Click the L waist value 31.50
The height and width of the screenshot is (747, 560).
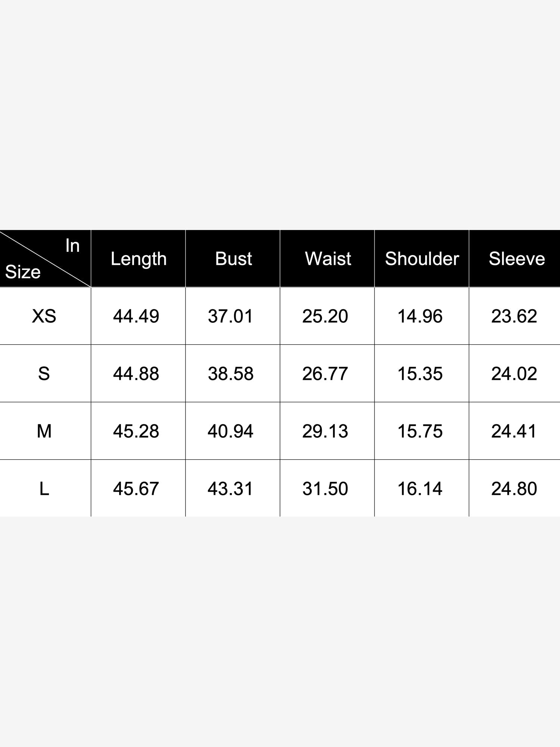point(325,489)
